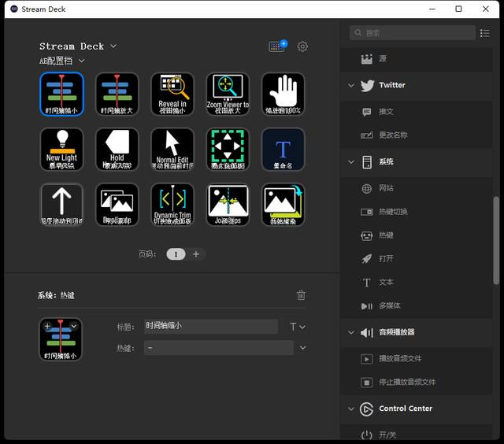
Task: Select the New Light bulb key
Action: [x=61, y=150]
